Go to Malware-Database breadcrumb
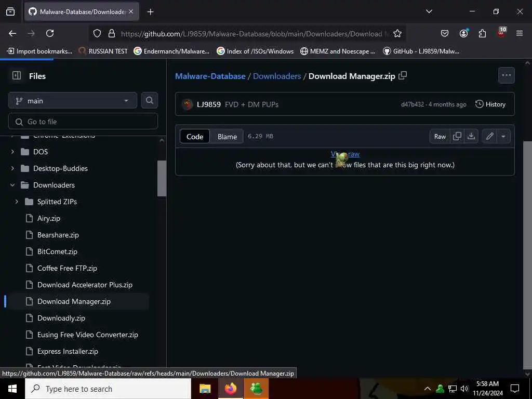This screenshot has width=532, height=399. click(210, 76)
